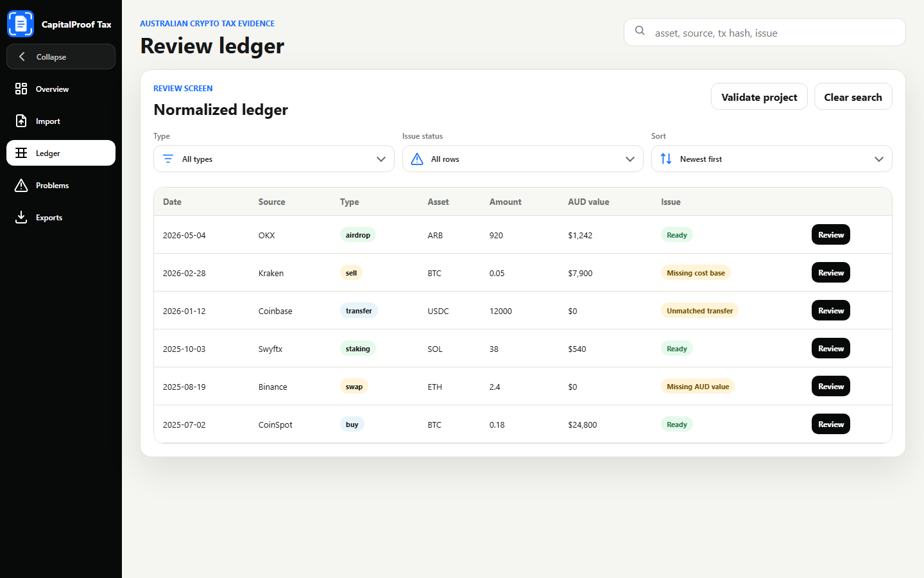
Task: Click the 12000 amount cell
Action: coord(501,311)
